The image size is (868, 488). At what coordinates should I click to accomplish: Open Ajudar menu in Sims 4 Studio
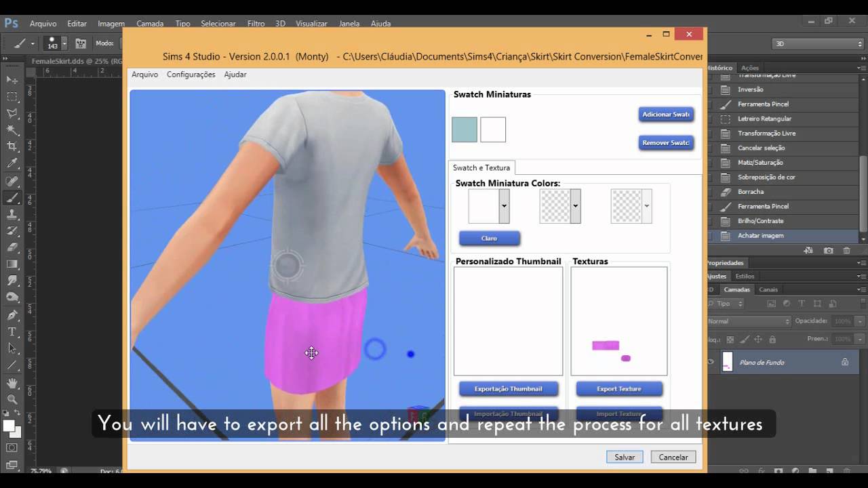(235, 75)
